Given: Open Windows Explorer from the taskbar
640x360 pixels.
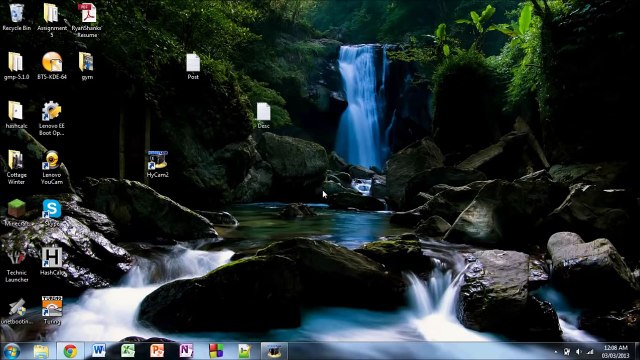Looking at the screenshot, I should coord(41,351).
